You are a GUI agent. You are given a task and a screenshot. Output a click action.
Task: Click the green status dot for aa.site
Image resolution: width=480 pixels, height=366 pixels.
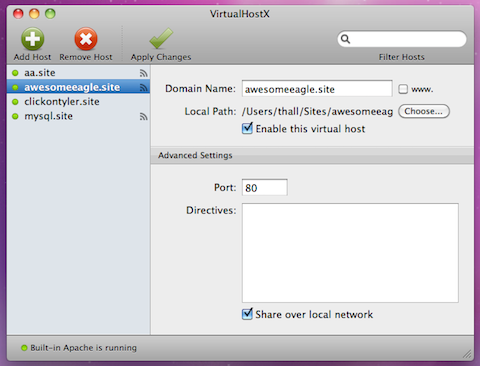click(15, 73)
